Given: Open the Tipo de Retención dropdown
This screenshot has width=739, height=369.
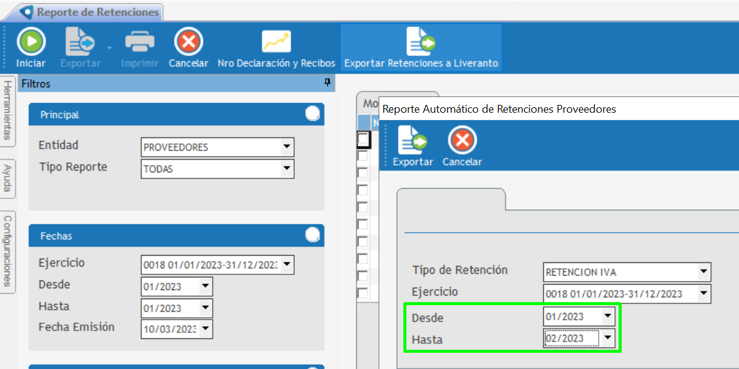Looking at the screenshot, I should pyautogui.click(x=703, y=272).
